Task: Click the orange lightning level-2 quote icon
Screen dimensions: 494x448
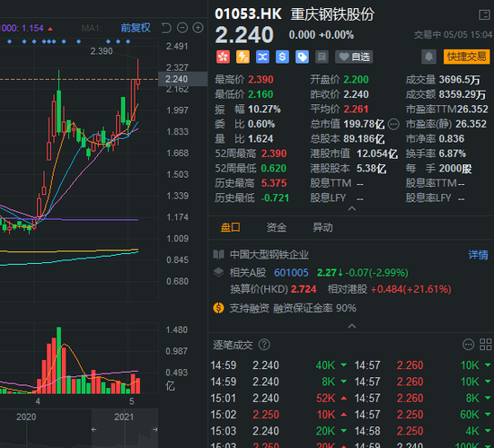Action: [x=243, y=57]
